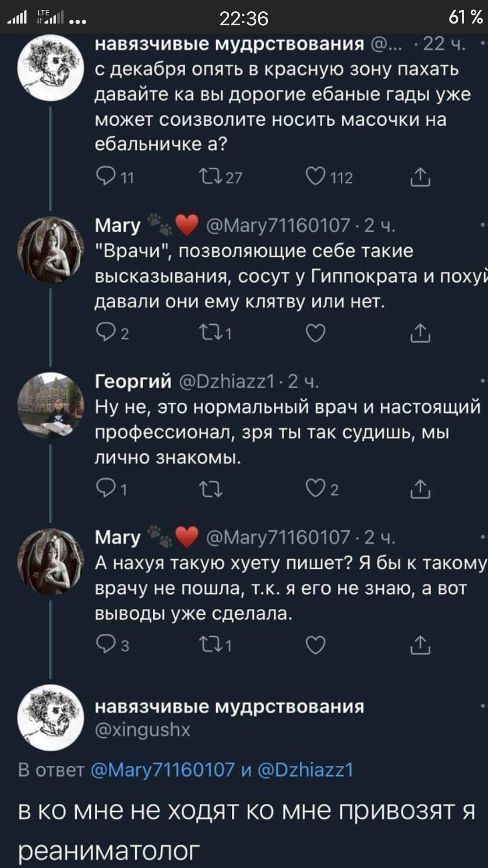The width and height of the screenshot is (488, 868).
Task: Open навязчивые мудрствования name on final reply
Action: click(230, 706)
